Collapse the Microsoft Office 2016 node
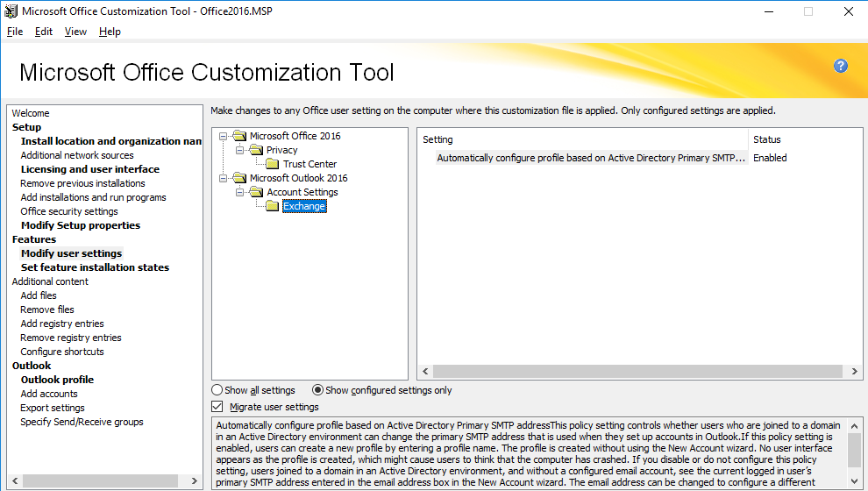Screen dimensions: 868x491 point(223,136)
